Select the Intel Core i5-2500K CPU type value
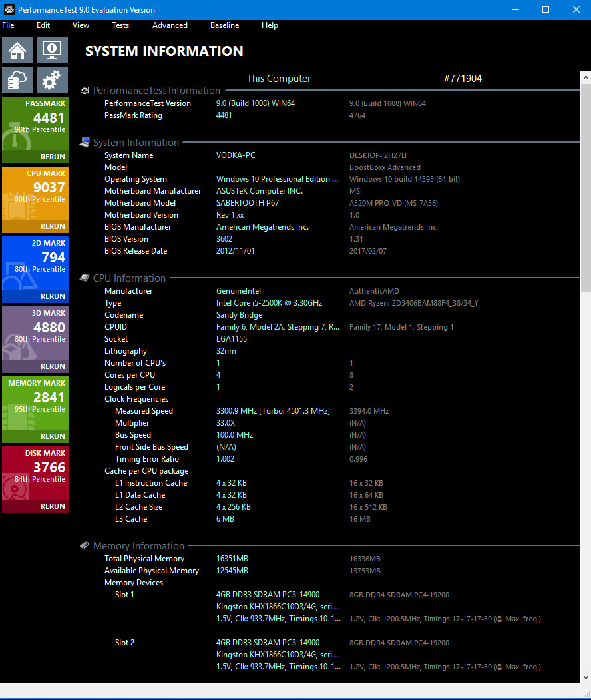The height and width of the screenshot is (700, 591). [269, 302]
